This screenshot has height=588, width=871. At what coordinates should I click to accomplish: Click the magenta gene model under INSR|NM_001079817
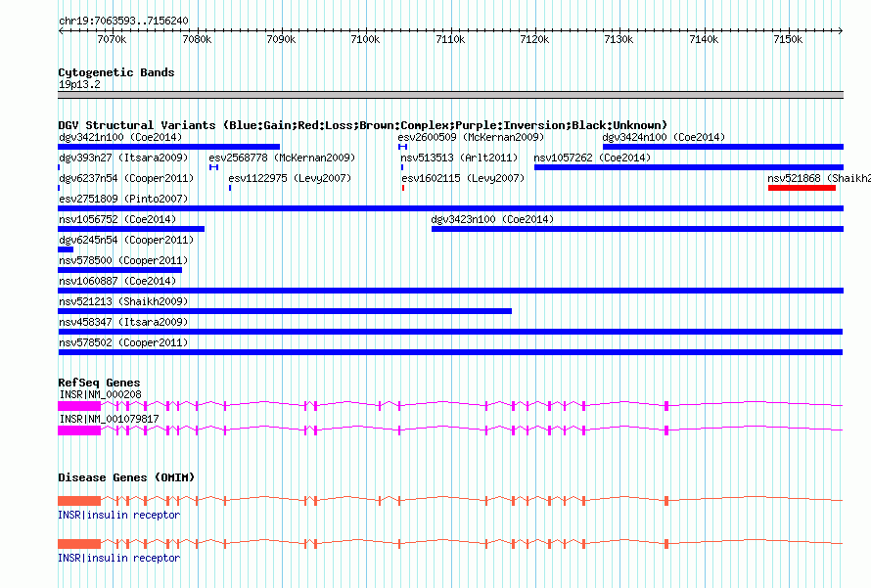pyautogui.click(x=450, y=430)
